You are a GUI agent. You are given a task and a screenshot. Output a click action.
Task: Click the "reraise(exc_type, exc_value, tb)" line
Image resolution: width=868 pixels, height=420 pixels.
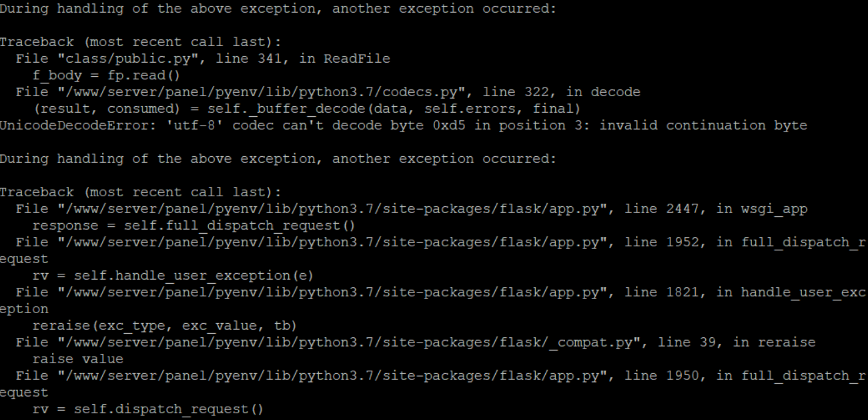click(165, 326)
